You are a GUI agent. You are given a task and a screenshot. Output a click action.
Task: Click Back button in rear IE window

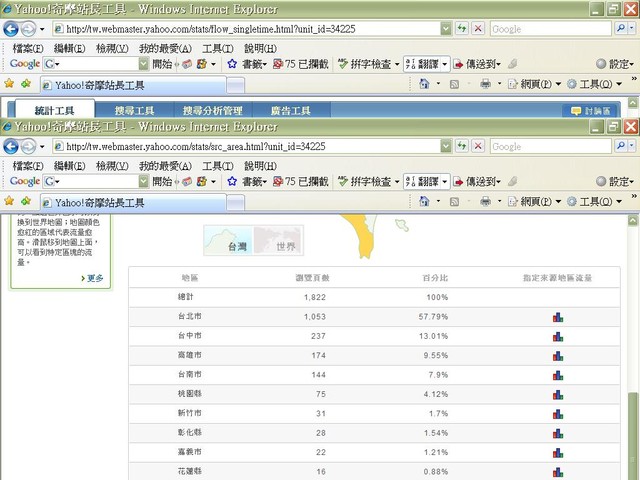pyautogui.click(x=11, y=29)
